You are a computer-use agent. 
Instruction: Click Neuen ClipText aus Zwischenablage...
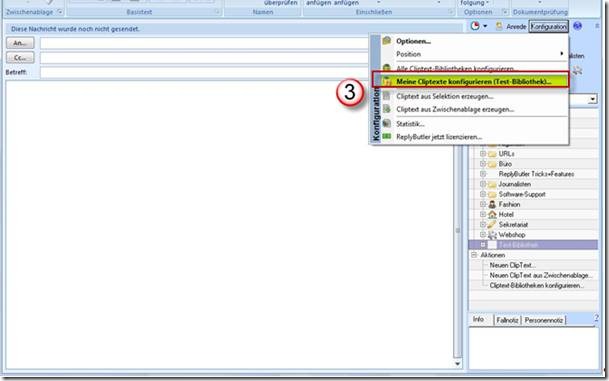(x=541, y=275)
